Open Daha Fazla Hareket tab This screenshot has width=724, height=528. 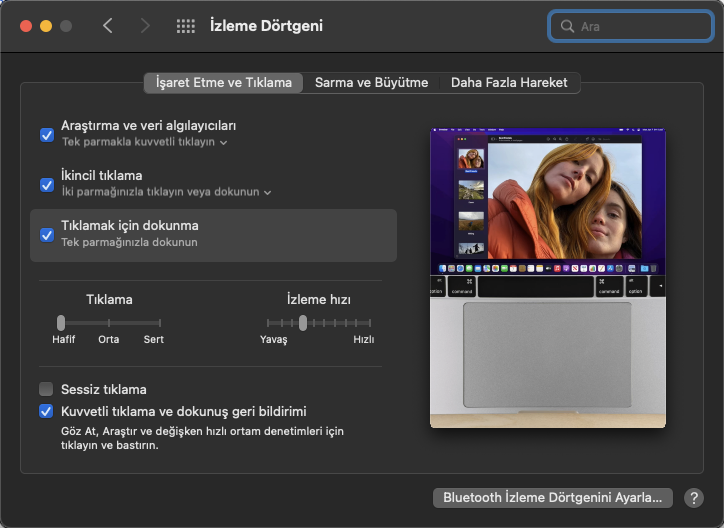coord(509,83)
